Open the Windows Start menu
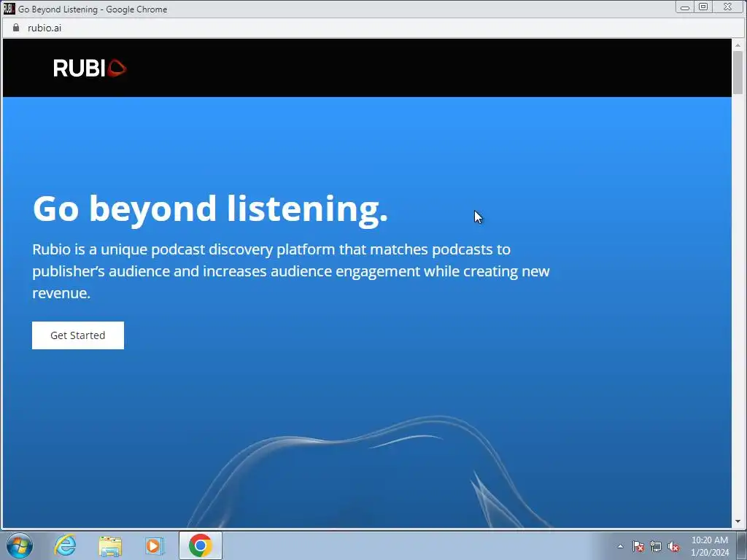This screenshot has width=747, height=560. click(x=20, y=545)
